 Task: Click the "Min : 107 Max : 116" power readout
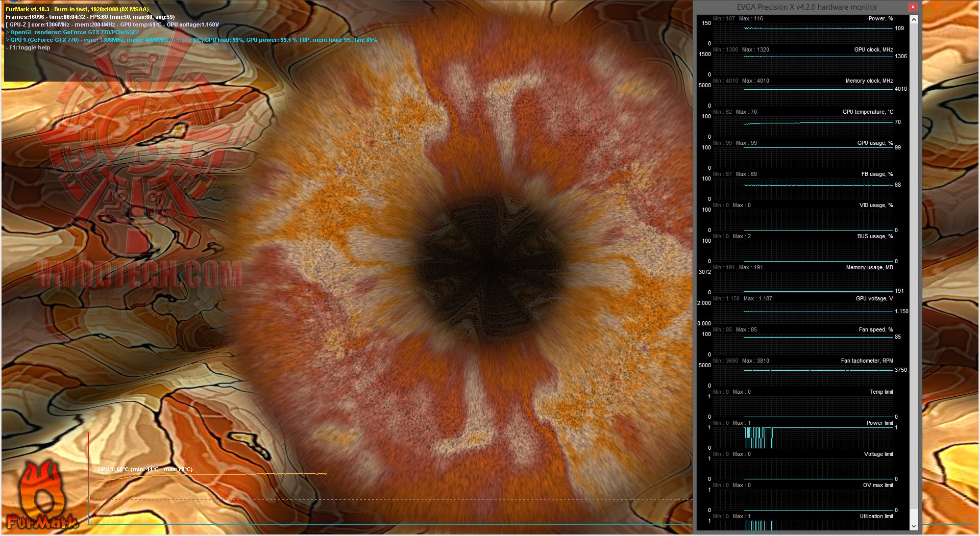(738, 18)
